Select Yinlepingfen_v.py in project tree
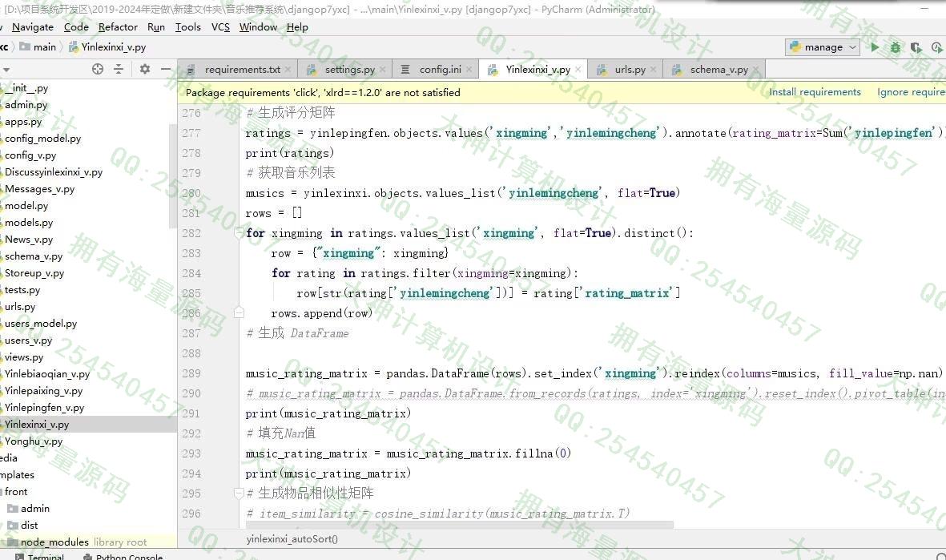Screen dimensions: 946x560 click(x=44, y=408)
